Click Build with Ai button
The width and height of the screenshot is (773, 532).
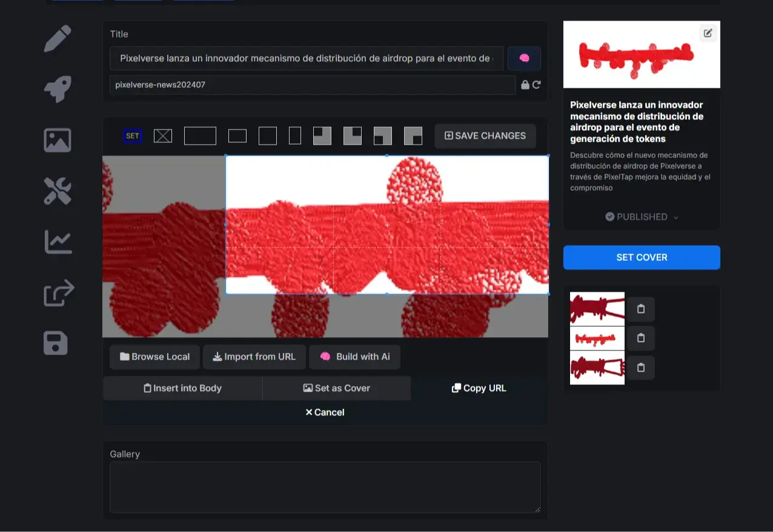click(x=354, y=357)
